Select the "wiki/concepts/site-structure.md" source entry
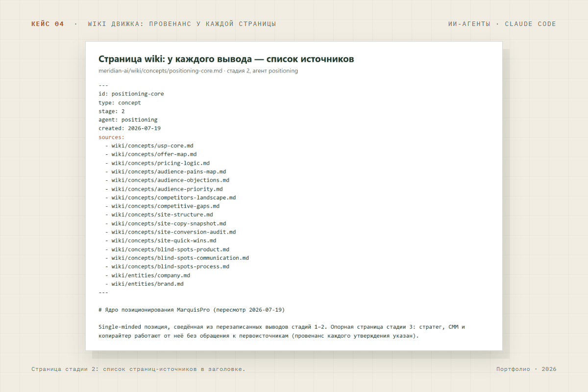The image size is (588, 392). (162, 215)
